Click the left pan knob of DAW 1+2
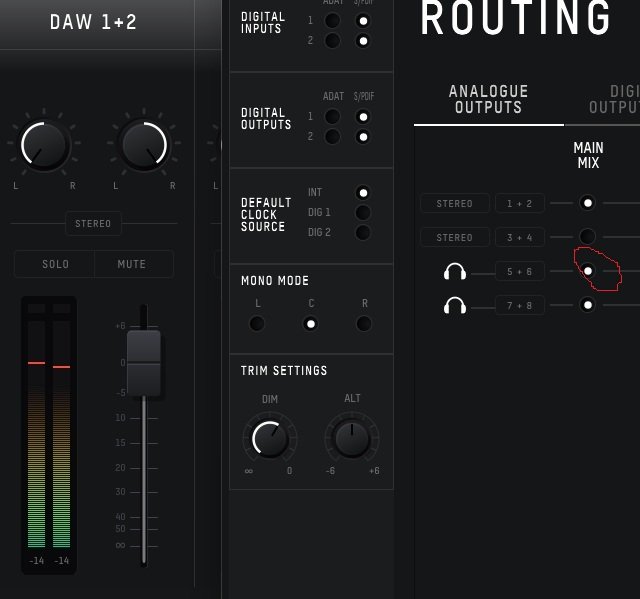This screenshot has width=640, height=599. tap(43, 144)
